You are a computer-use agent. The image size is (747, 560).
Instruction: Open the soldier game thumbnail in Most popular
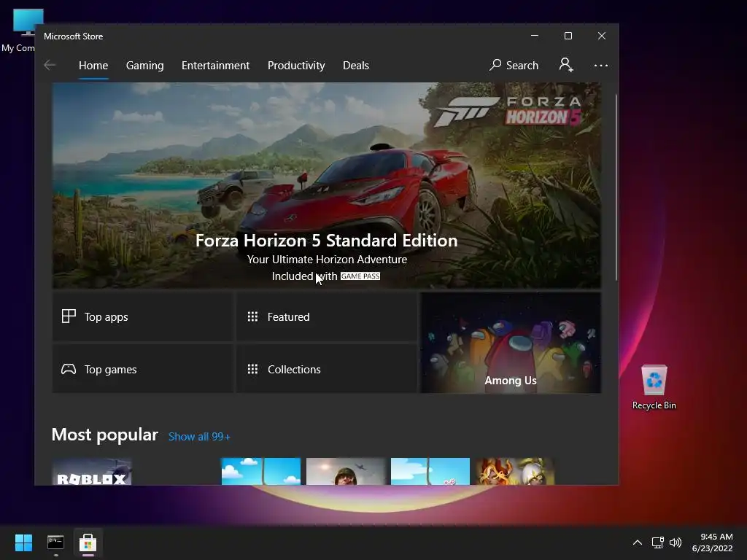[346, 472]
